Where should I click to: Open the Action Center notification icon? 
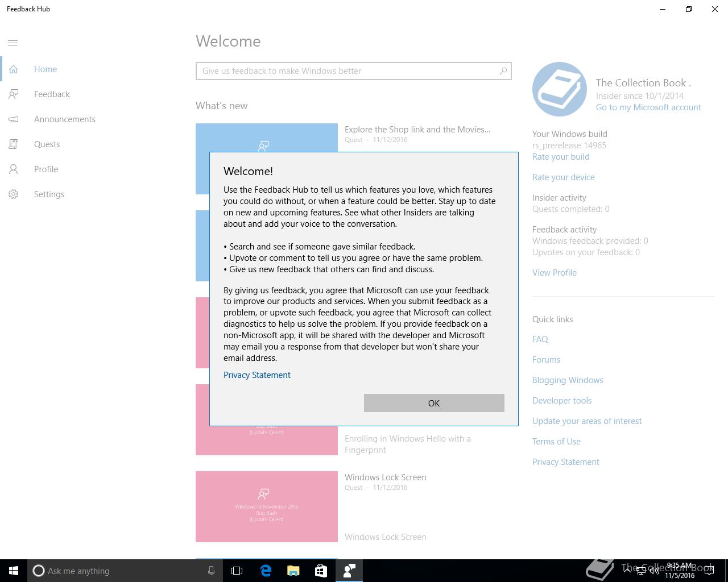click(x=709, y=571)
